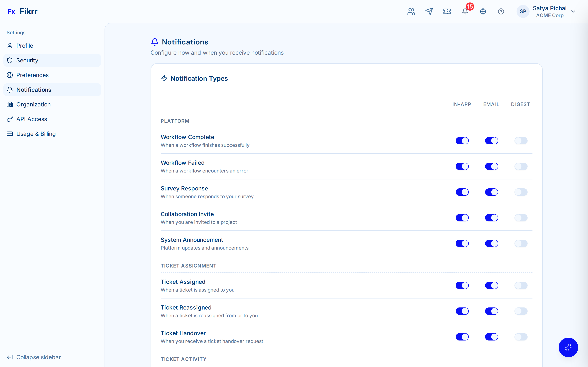Open the help question mark icon
This screenshot has height=367, width=588.
pyautogui.click(x=501, y=11)
